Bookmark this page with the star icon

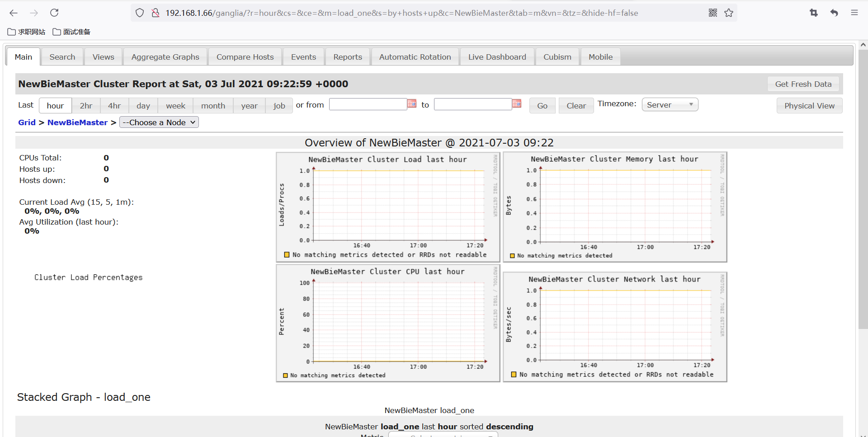tap(729, 13)
